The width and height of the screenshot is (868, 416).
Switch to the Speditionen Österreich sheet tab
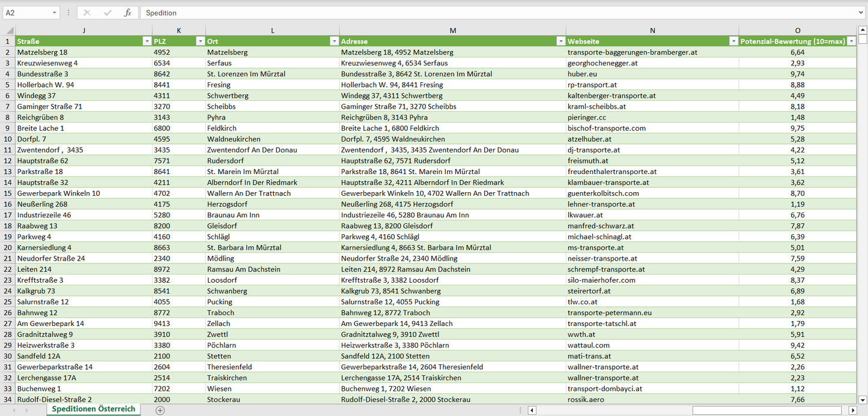tap(93, 409)
